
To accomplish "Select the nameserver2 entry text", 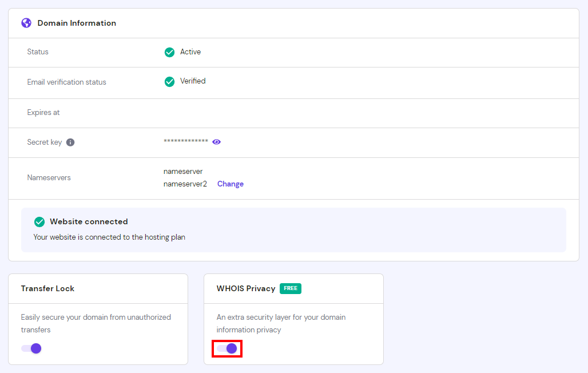I will tap(185, 184).
